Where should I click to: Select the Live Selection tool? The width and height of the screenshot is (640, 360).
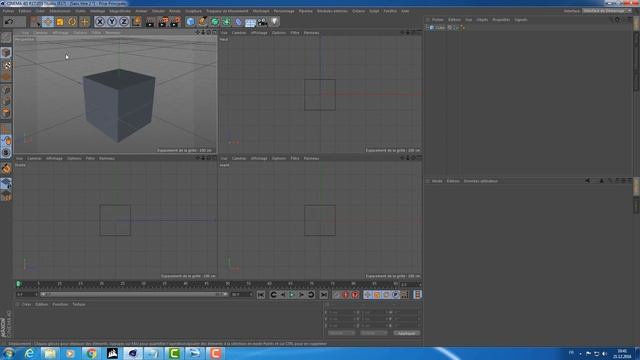(x=36, y=22)
